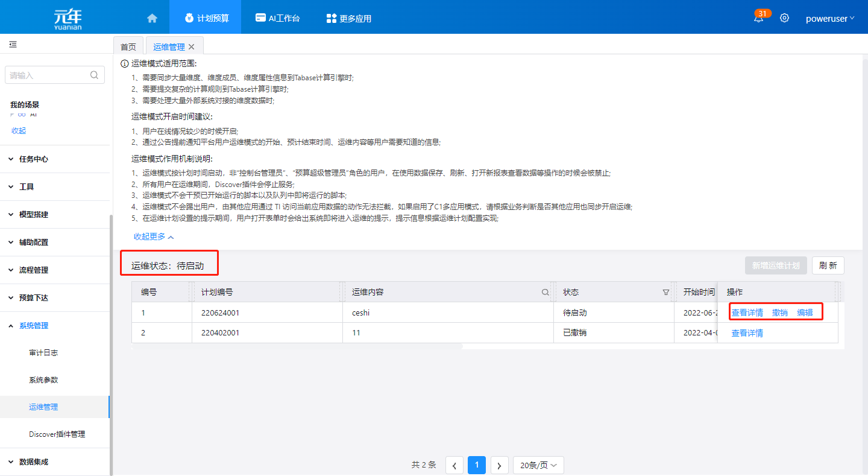
Task: Collapse the 系统管理 sidebar section
Action: point(34,326)
